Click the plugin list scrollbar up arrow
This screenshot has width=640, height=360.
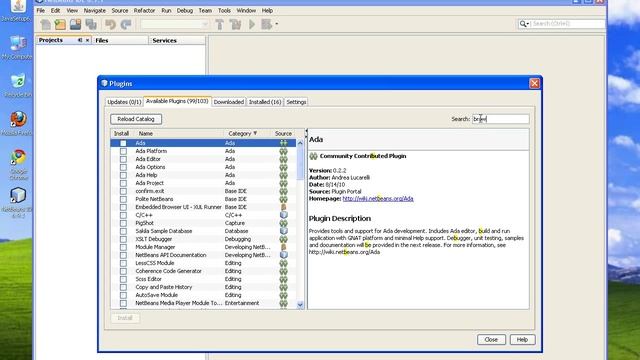pos(300,143)
